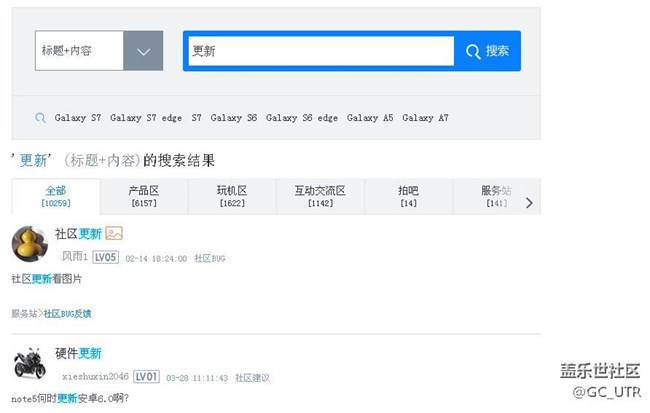Screen dimensions: 650x413
Task: Click the magnifier icon in the search button
Action: point(473,51)
